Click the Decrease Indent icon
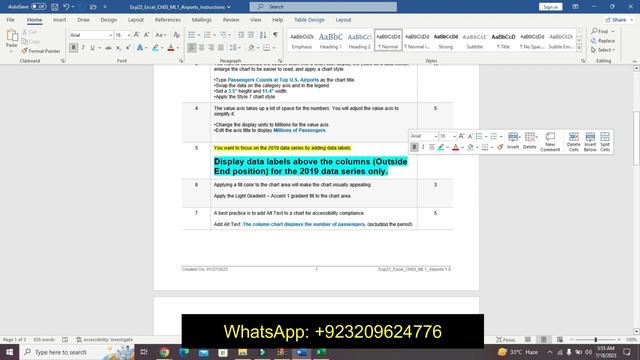 point(241,35)
